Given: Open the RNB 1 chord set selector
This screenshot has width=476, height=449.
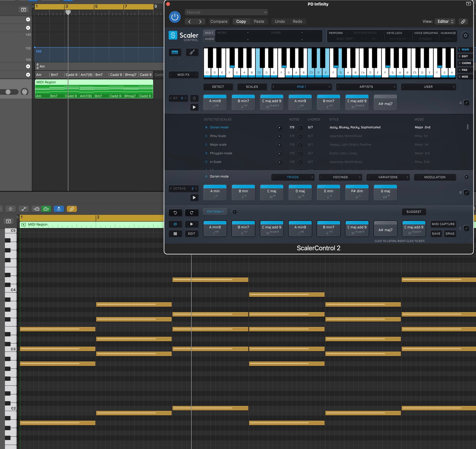Looking at the screenshot, I should point(301,87).
